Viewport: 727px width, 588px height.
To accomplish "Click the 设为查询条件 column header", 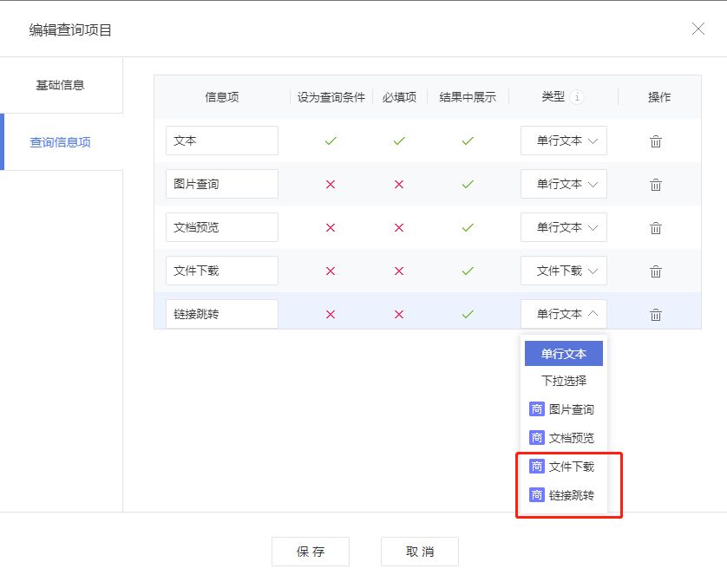I will pyautogui.click(x=331, y=97).
